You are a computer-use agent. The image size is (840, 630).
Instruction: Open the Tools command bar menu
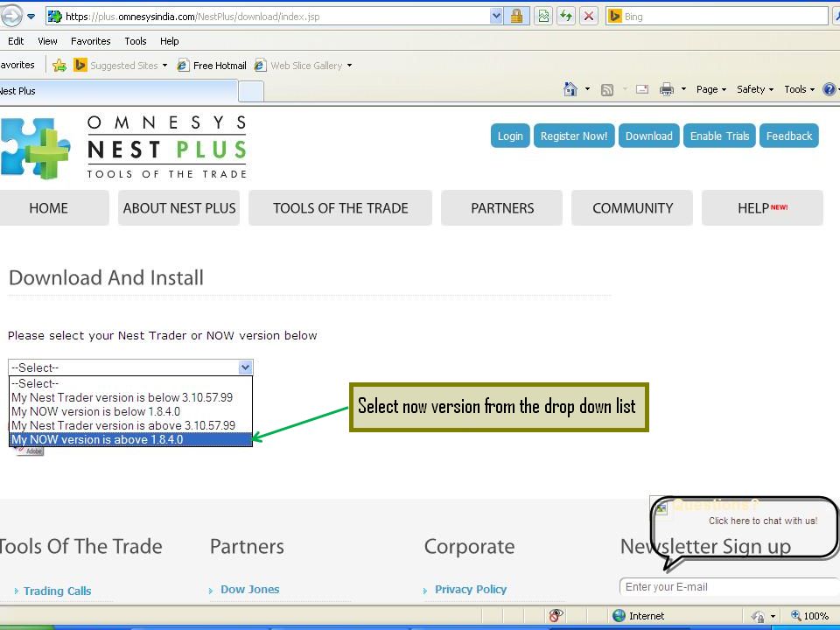[x=799, y=89]
